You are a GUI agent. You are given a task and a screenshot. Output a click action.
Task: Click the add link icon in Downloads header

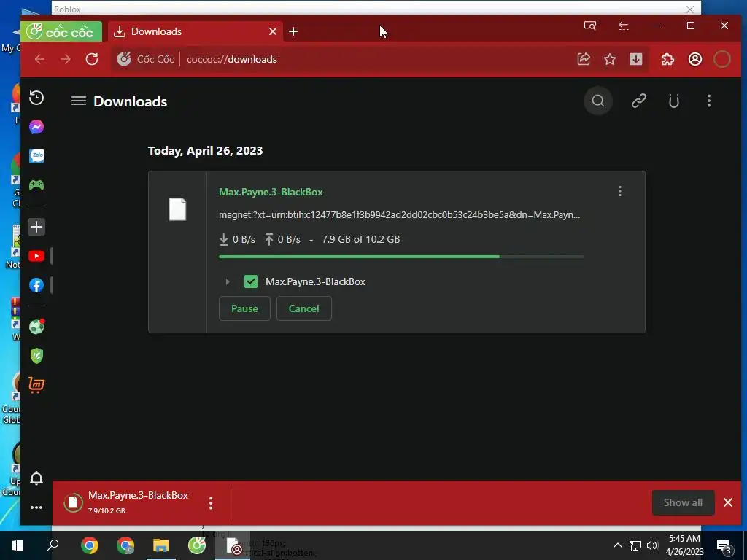[x=639, y=101]
